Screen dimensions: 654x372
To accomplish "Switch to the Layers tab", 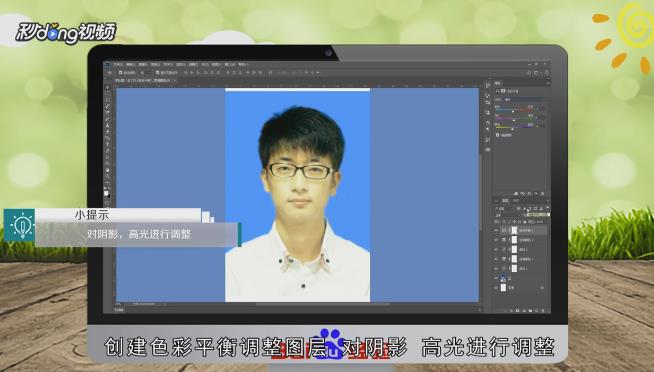I will click(x=505, y=201).
